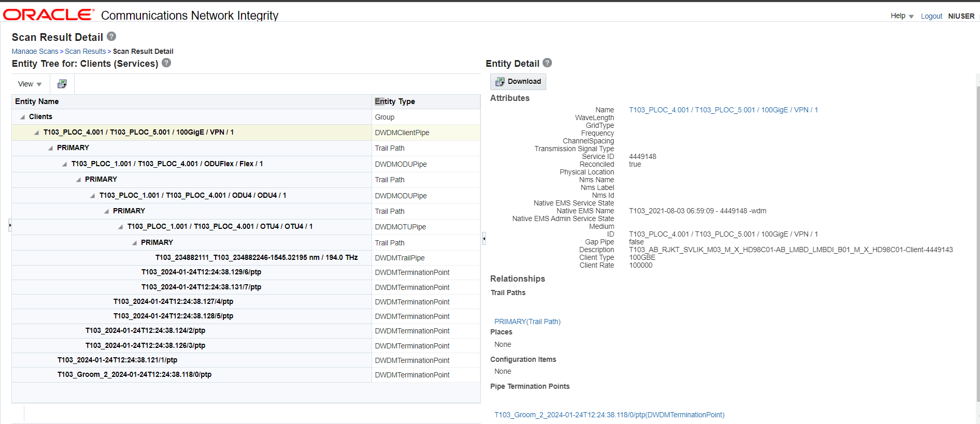Image resolution: width=980 pixels, height=424 pixels.
Task: Click the Description attribute value
Action: 791,250
